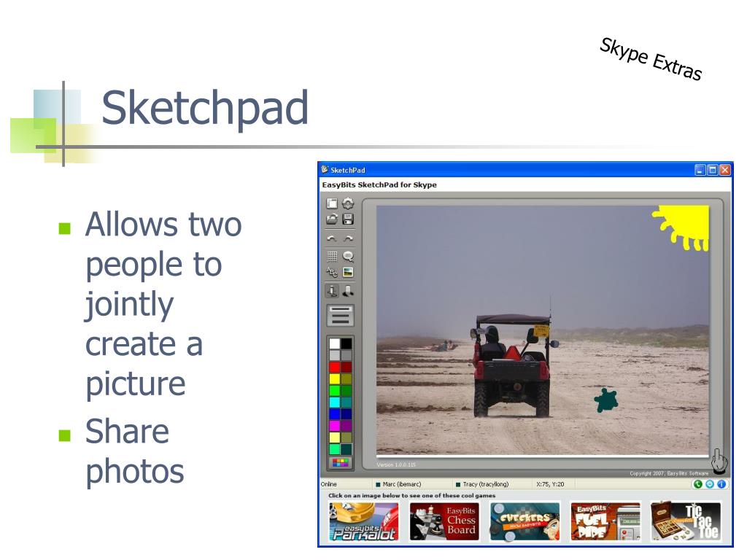Screen dimensions: 747x560
Task: Pick the cyan color swatch
Action: pos(335,402)
